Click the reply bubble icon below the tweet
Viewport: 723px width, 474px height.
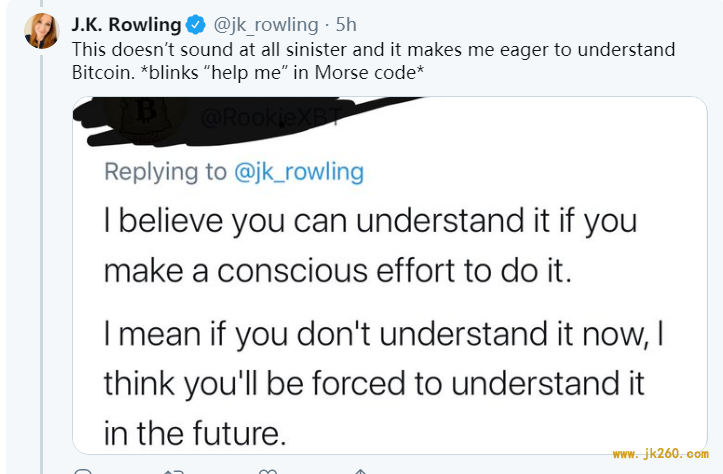click(83, 471)
